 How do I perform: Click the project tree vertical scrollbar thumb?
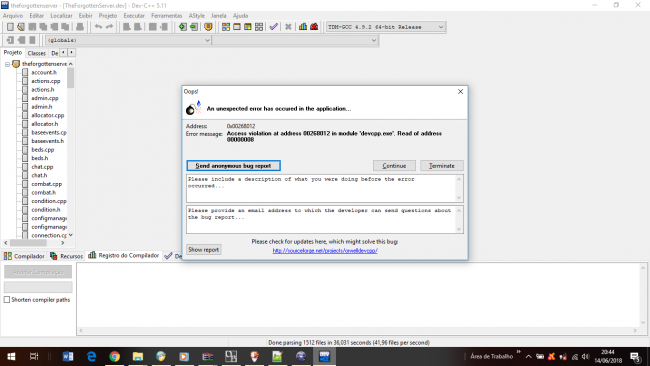click(70, 78)
